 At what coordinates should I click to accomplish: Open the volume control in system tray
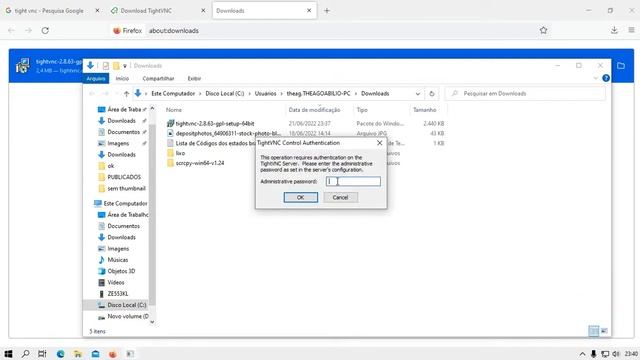pyautogui.click(x=616, y=354)
